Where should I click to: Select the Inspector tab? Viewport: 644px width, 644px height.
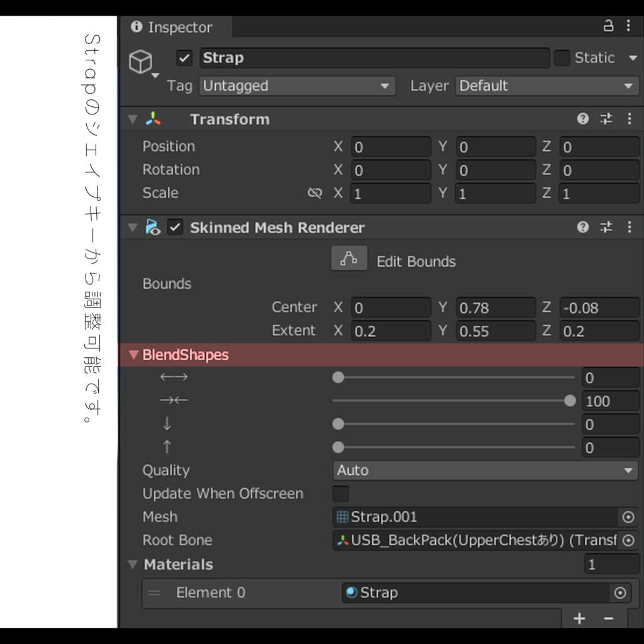pyautogui.click(x=172, y=28)
